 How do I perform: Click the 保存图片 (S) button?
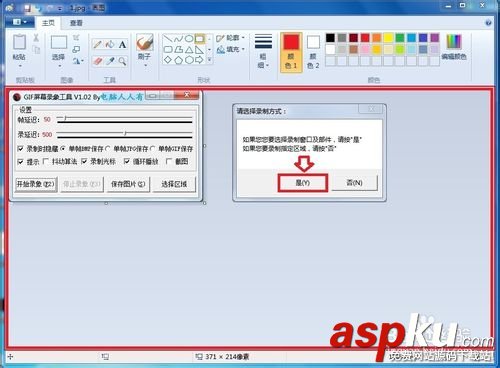[128, 184]
